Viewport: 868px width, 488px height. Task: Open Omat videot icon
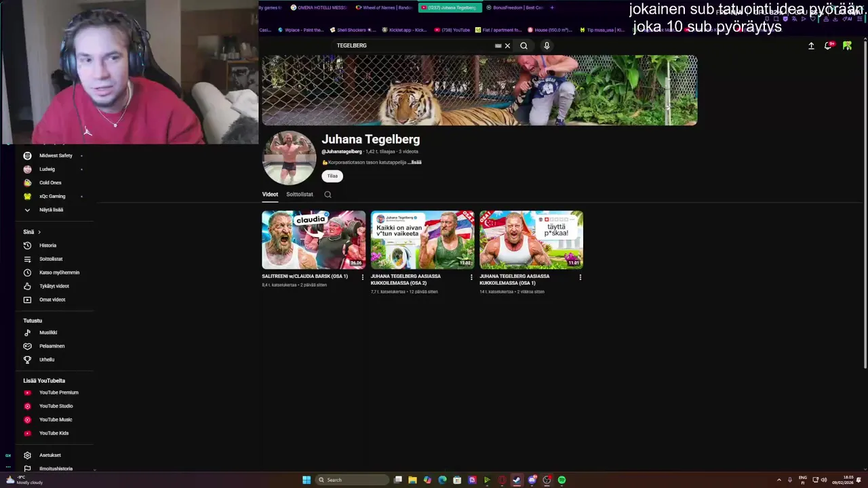pyautogui.click(x=27, y=300)
